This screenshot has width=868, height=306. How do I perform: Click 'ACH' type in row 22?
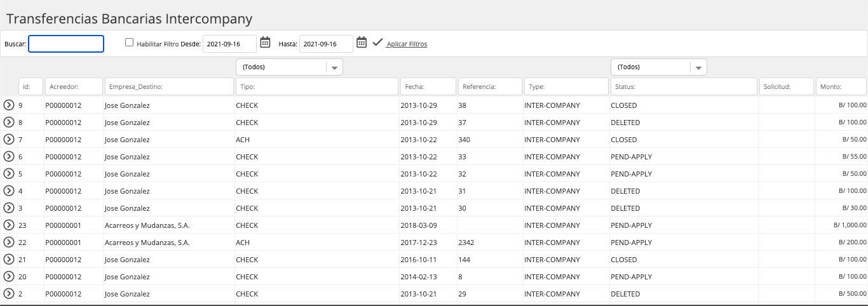tap(243, 243)
